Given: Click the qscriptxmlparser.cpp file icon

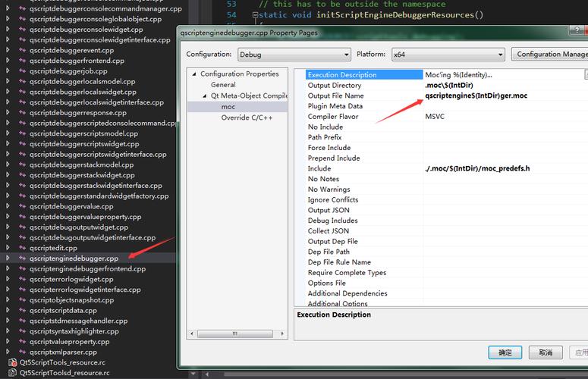Looking at the screenshot, I should pyautogui.click(x=21, y=352).
